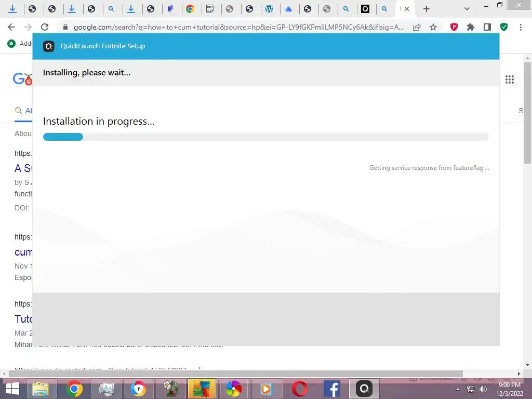Image resolution: width=532 pixels, height=399 pixels.
Task: Open search result starting with Tut
Action: [23, 319]
